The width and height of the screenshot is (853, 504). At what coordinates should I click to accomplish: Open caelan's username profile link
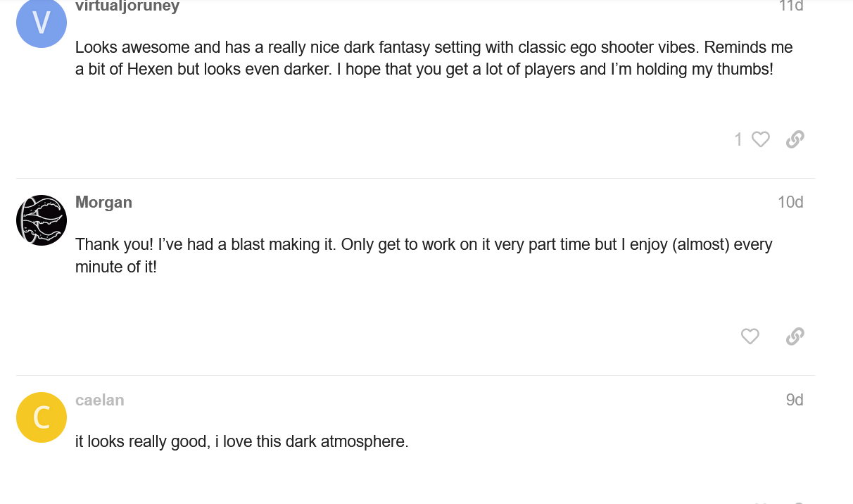click(99, 400)
